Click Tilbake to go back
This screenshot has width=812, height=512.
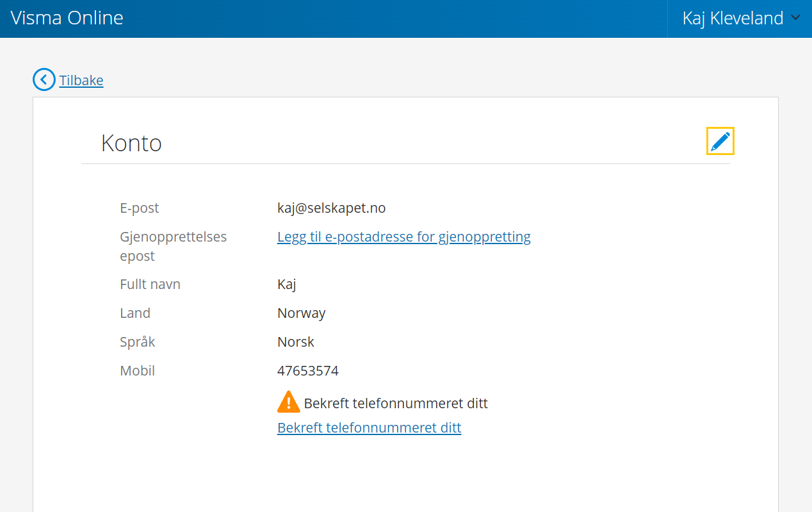pyautogui.click(x=81, y=80)
